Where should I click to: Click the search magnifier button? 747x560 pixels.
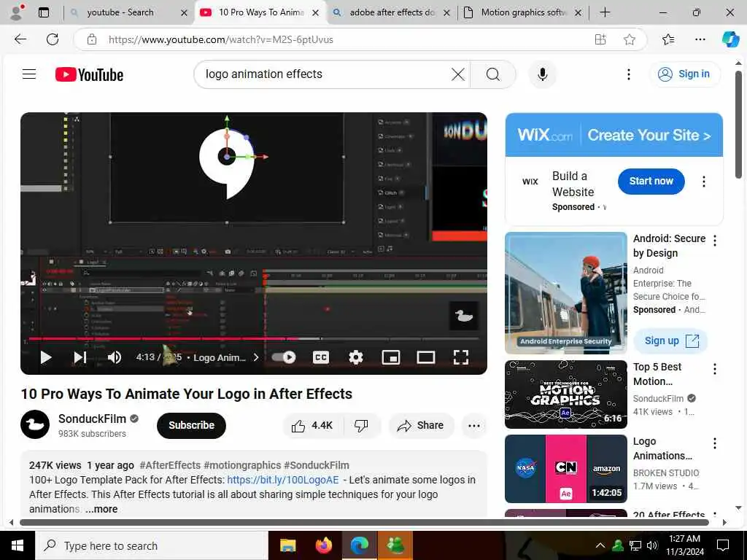[493, 74]
